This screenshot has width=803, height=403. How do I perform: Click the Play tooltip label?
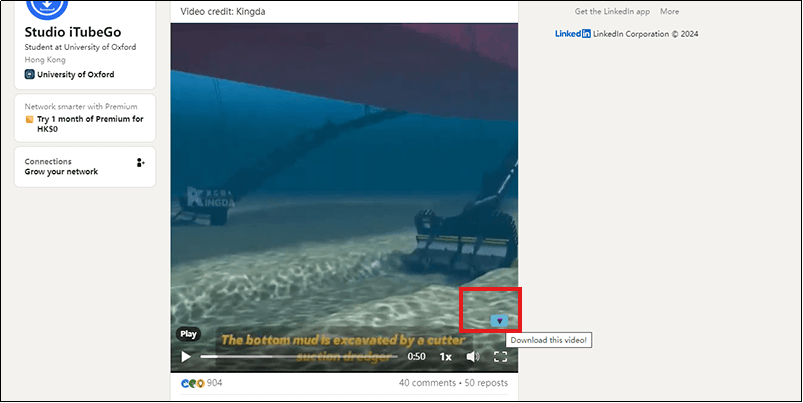tap(188, 334)
